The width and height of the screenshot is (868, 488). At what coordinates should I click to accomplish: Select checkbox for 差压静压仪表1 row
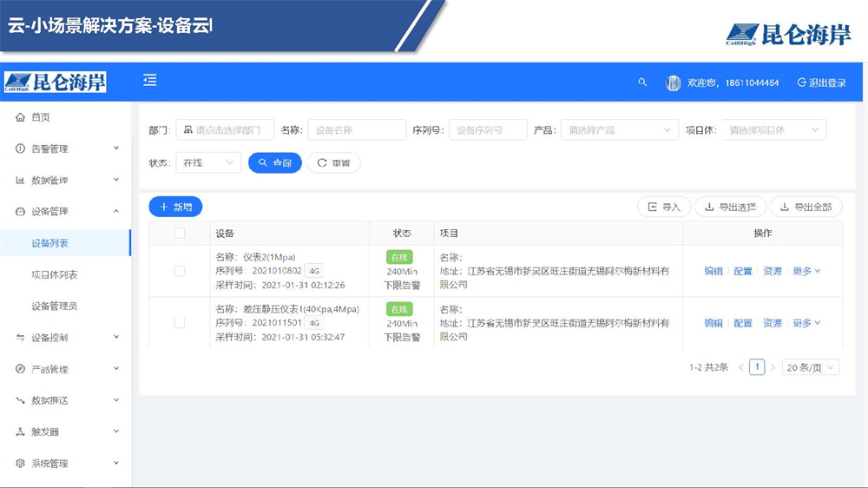[x=180, y=323]
